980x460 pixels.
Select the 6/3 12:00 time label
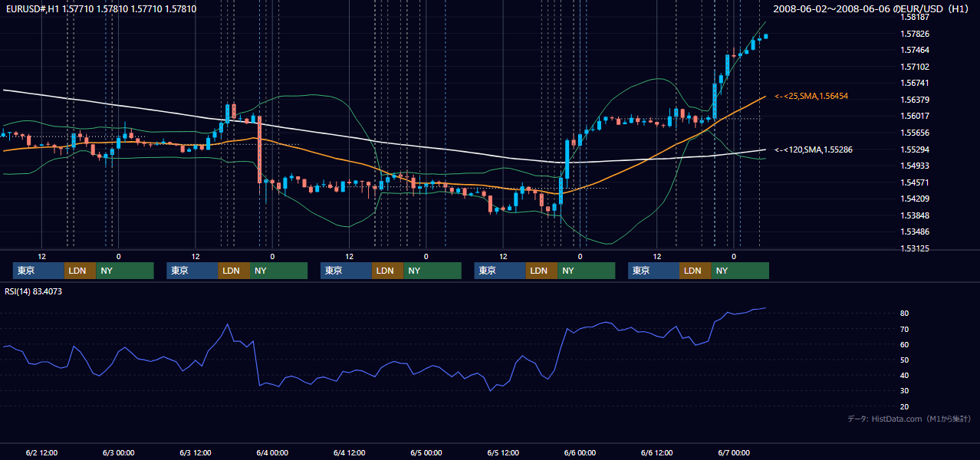195,452
